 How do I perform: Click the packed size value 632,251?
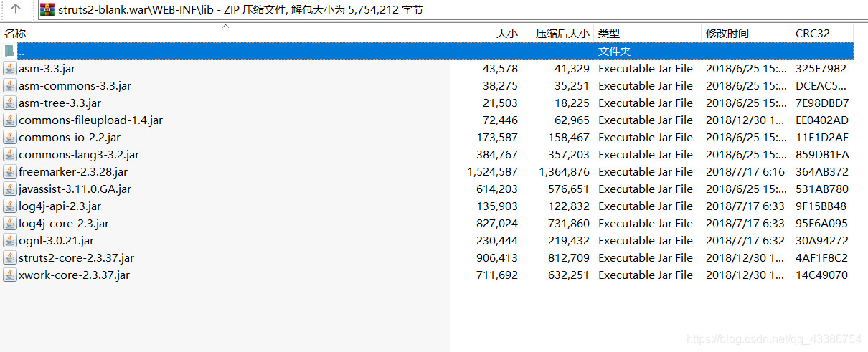pos(569,275)
